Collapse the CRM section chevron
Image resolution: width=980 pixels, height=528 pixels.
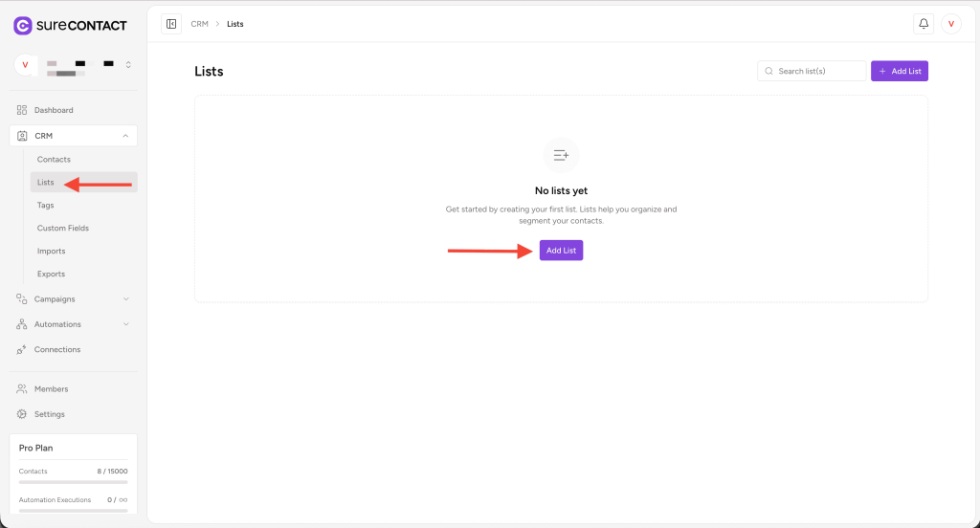coord(125,136)
